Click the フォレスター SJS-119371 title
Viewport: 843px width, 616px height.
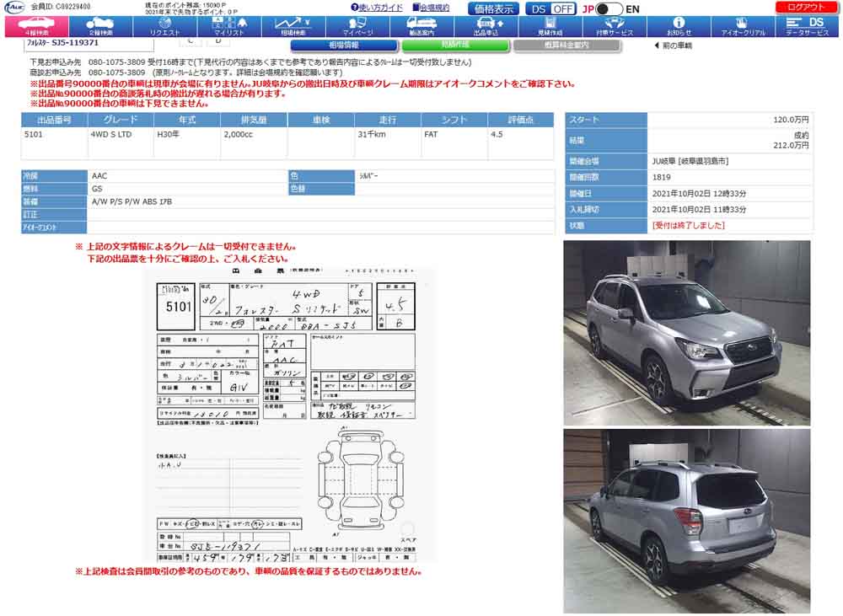point(63,43)
